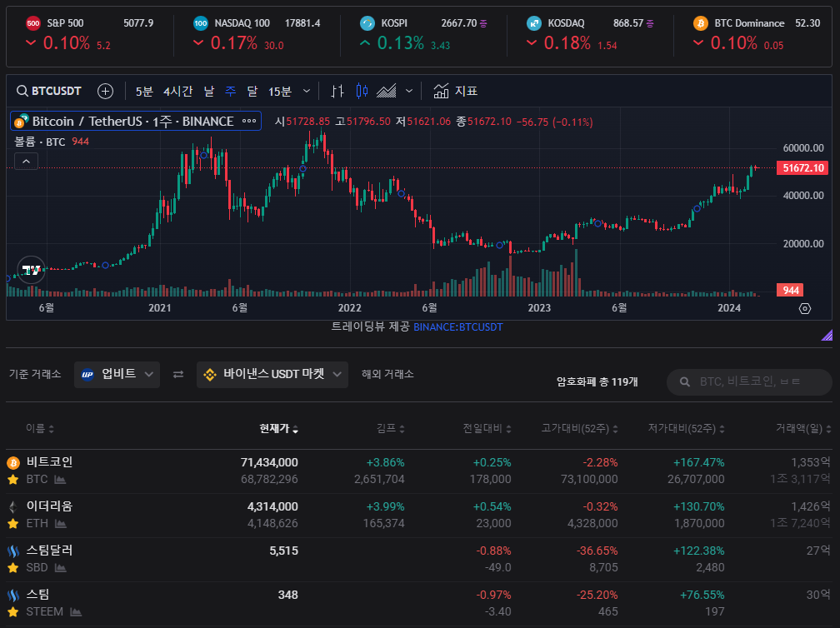The width and height of the screenshot is (840, 628).
Task: Click the Bitcoin coin logo in table
Action: point(13,462)
